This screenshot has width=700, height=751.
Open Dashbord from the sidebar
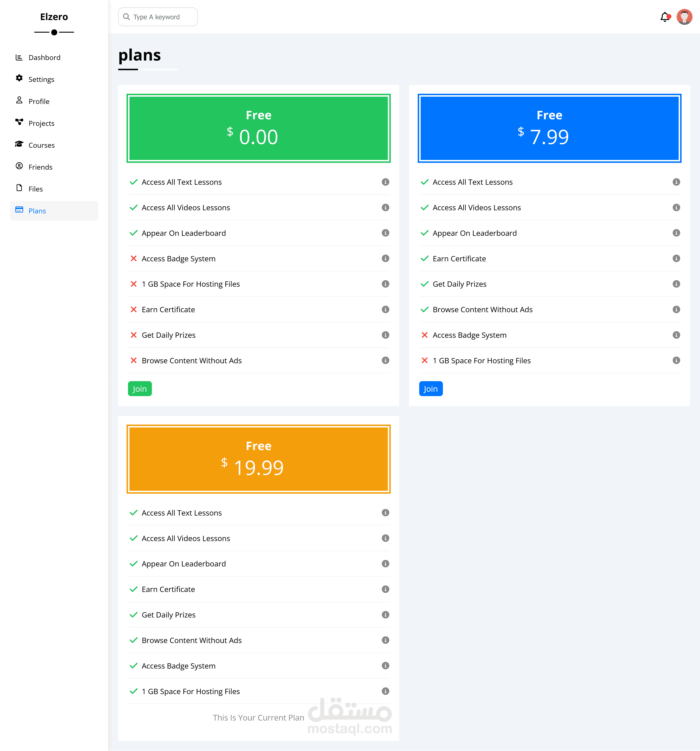point(44,57)
